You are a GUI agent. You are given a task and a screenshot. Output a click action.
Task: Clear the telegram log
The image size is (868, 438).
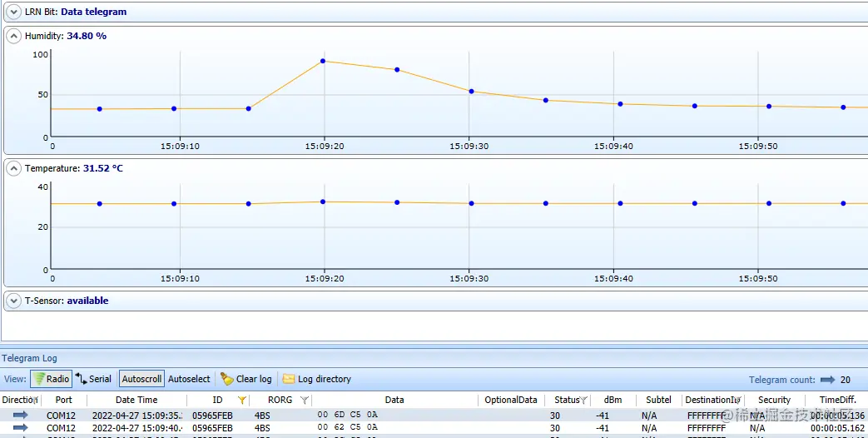click(246, 379)
